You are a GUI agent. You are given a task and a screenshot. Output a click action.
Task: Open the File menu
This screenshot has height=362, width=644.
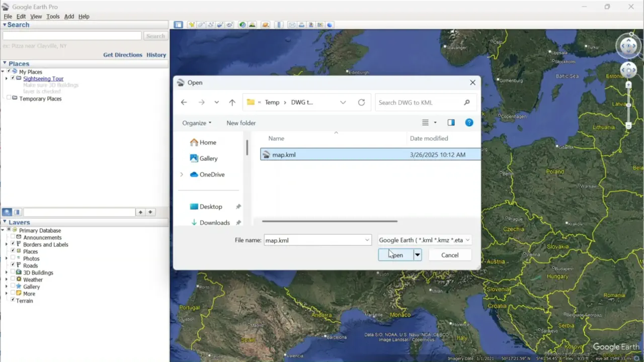(8, 17)
